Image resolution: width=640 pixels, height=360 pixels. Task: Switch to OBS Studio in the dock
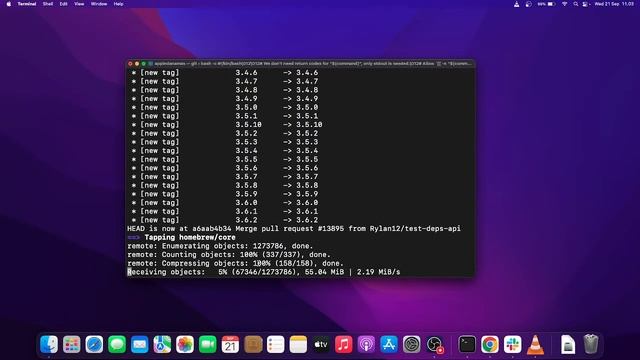point(434,344)
